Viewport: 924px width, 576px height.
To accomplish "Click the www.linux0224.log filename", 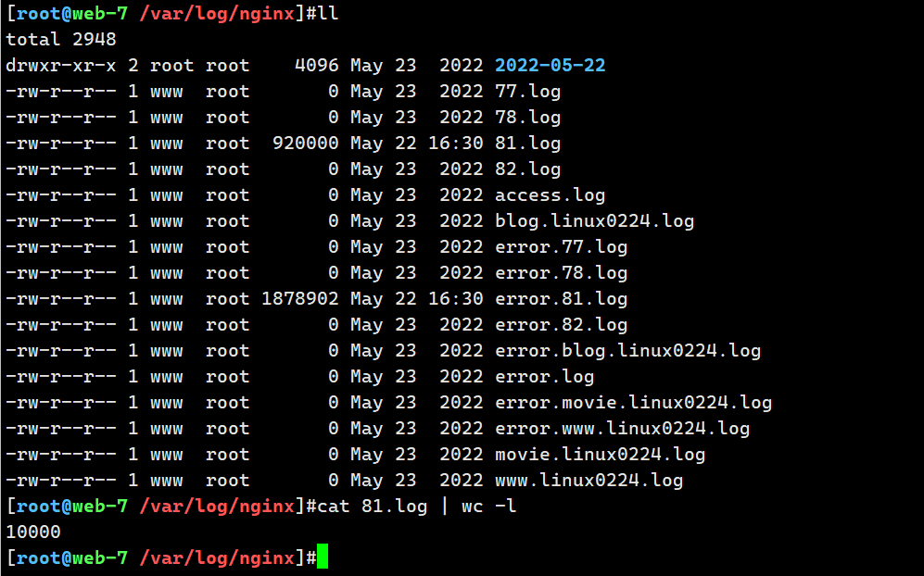I will 589,481.
